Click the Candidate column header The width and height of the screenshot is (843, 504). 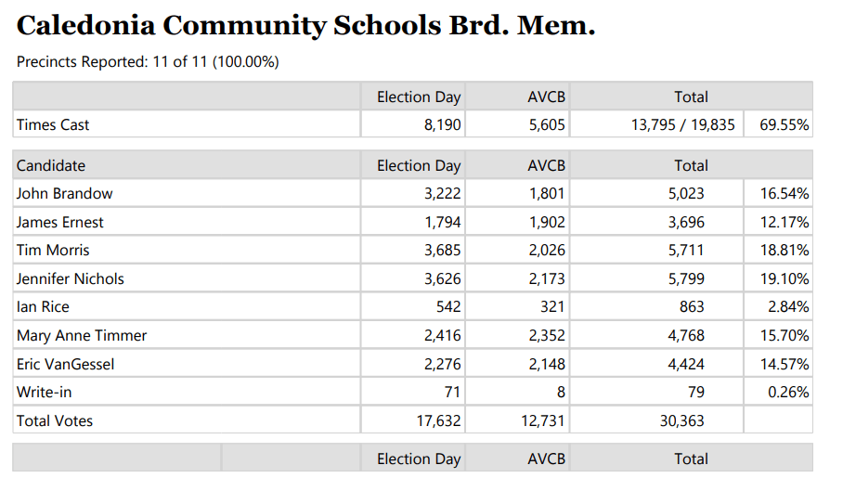(x=51, y=165)
